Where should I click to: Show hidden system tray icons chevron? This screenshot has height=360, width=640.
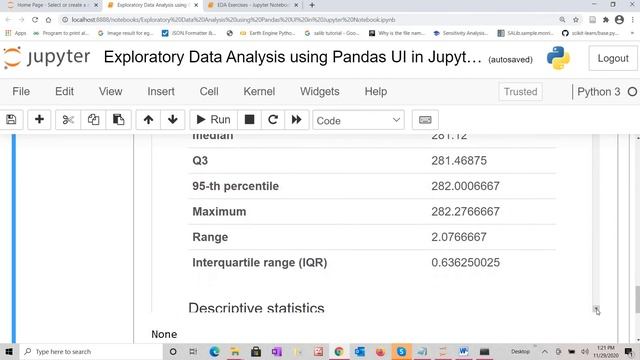click(545, 351)
